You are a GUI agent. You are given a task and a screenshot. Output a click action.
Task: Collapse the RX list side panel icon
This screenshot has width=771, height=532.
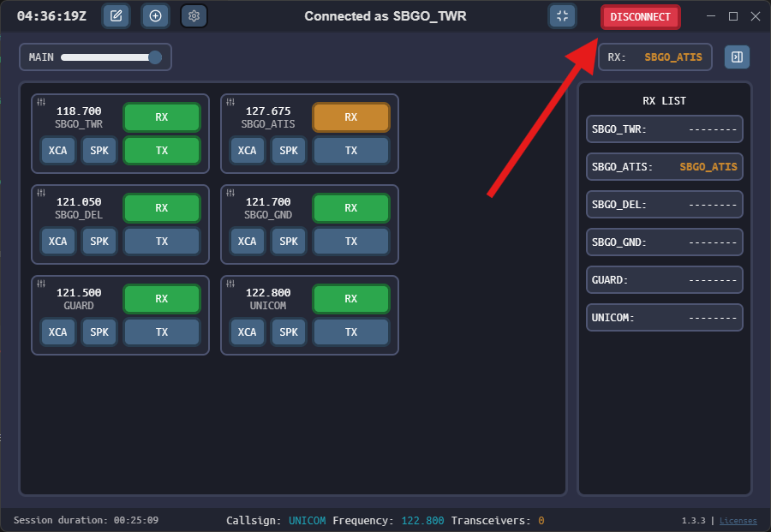pyautogui.click(x=736, y=57)
